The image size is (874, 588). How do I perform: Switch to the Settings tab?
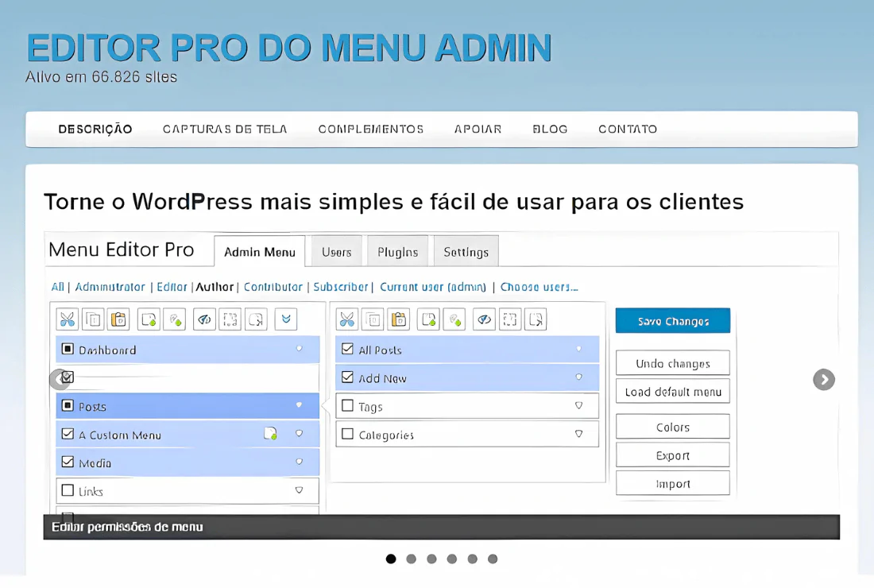pyautogui.click(x=466, y=252)
